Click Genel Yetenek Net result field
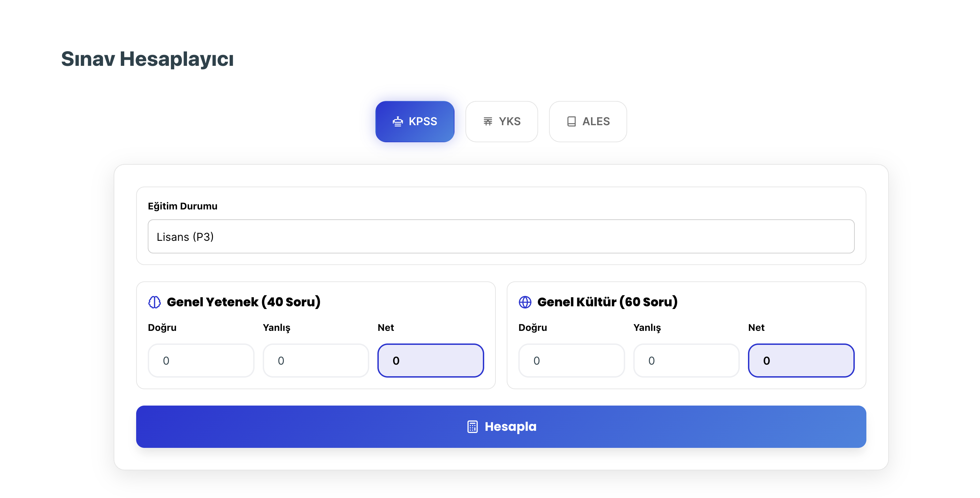 [431, 361]
